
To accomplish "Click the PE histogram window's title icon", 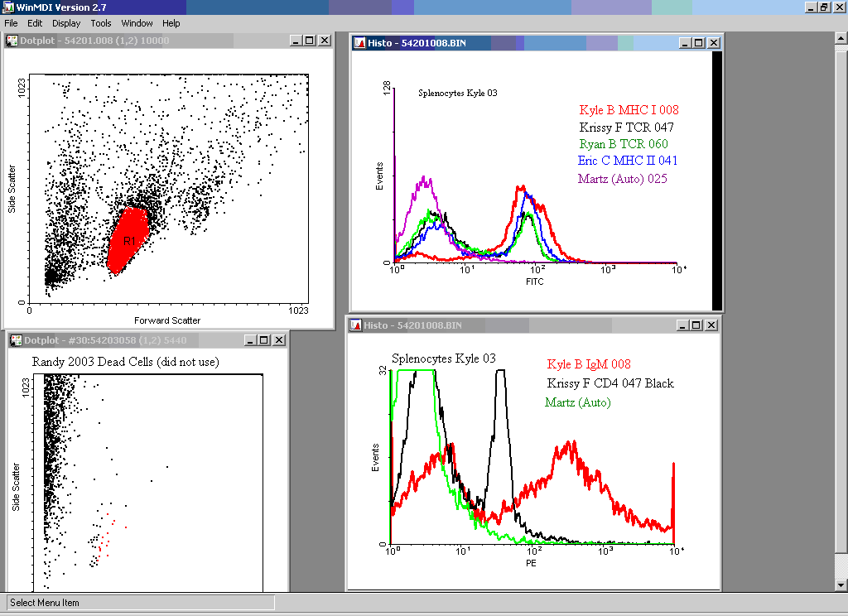I will click(x=355, y=325).
